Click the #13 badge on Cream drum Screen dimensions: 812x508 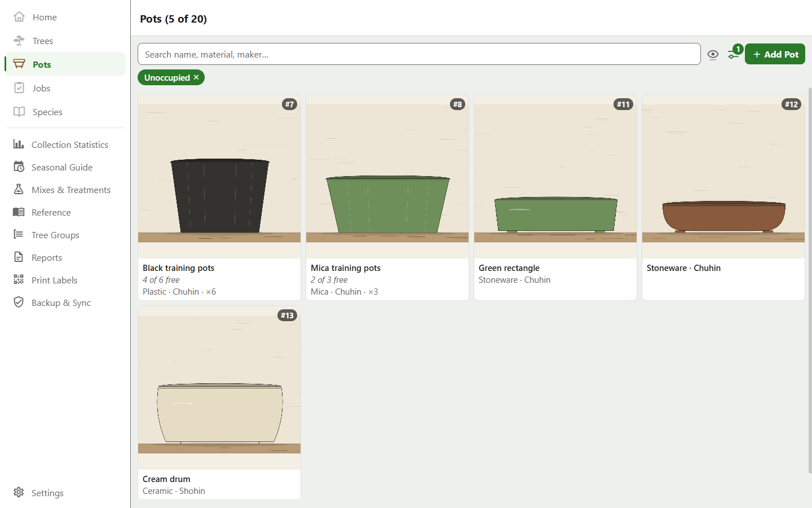[288, 316]
